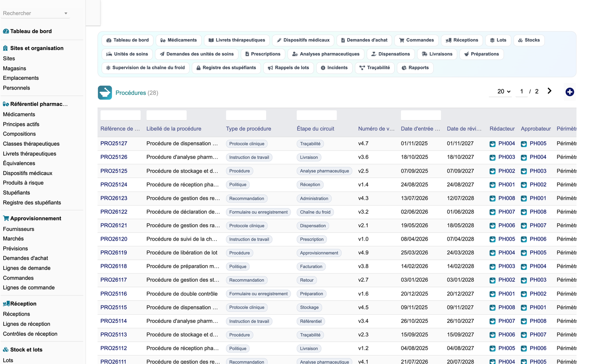Open Analyses pharmaceutiques toolbar shortcut
This screenshot has height=364, width=589.
point(326,54)
